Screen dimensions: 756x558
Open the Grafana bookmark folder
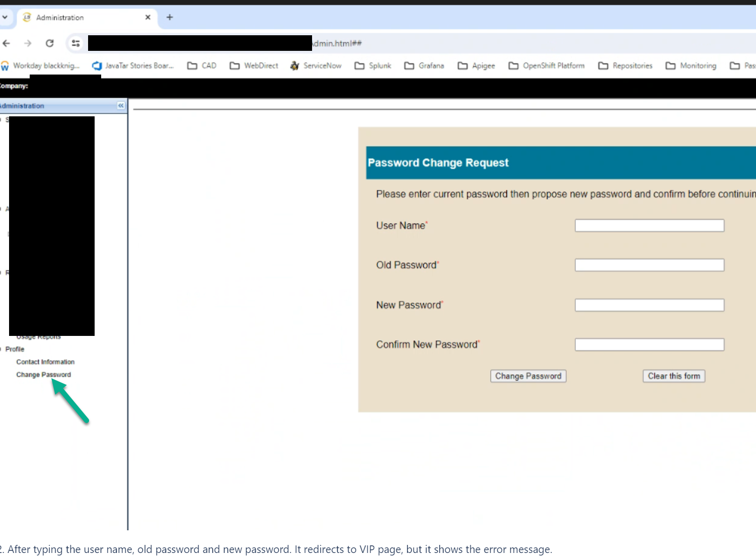tap(424, 65)
